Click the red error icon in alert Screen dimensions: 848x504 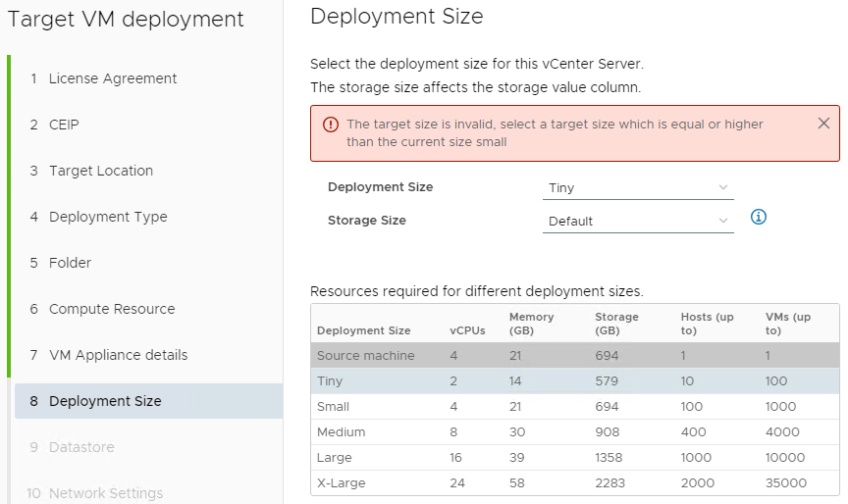coord(331,125)
